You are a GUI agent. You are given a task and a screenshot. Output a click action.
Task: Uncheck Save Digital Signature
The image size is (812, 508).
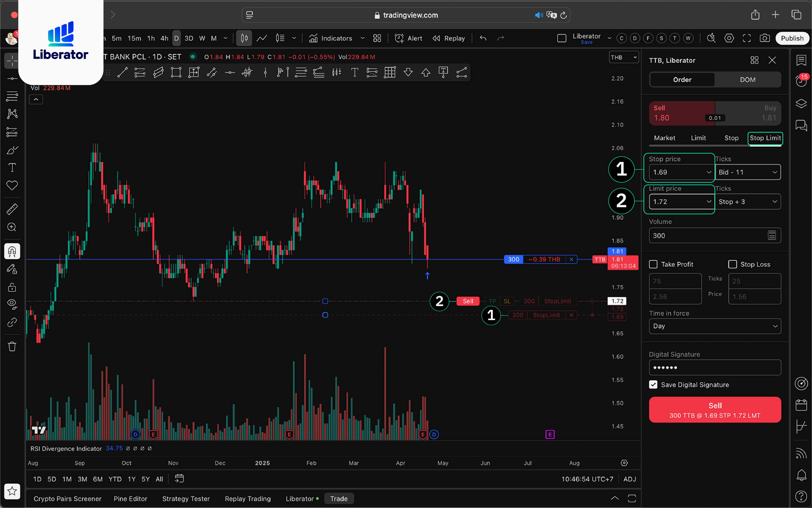tap(653, 385)
